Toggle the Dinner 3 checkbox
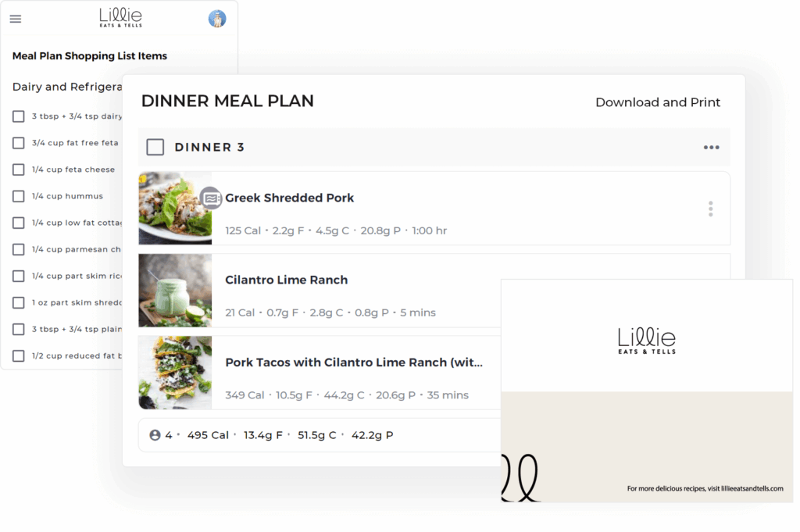This screenshot has height=532, width=800. coord(155,147)
